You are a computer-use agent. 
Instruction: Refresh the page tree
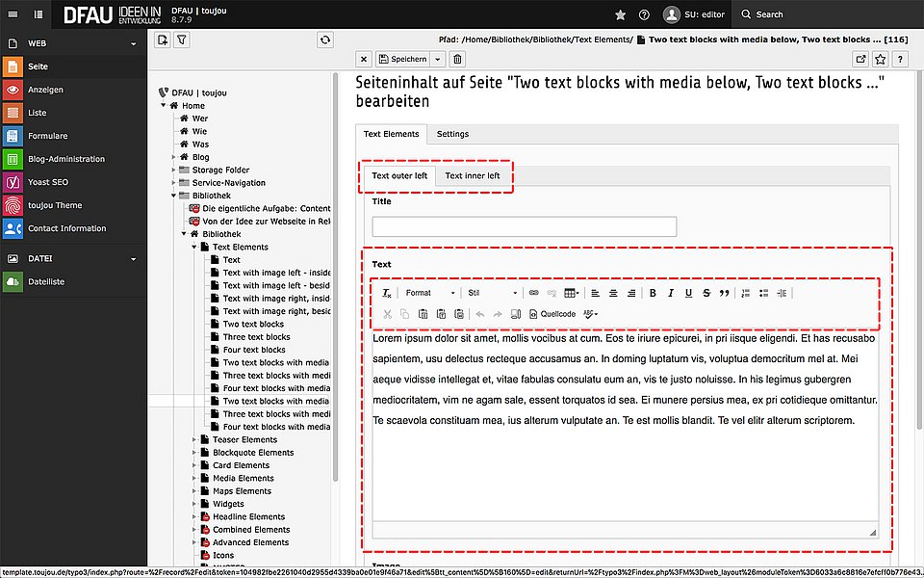[324, 40]
